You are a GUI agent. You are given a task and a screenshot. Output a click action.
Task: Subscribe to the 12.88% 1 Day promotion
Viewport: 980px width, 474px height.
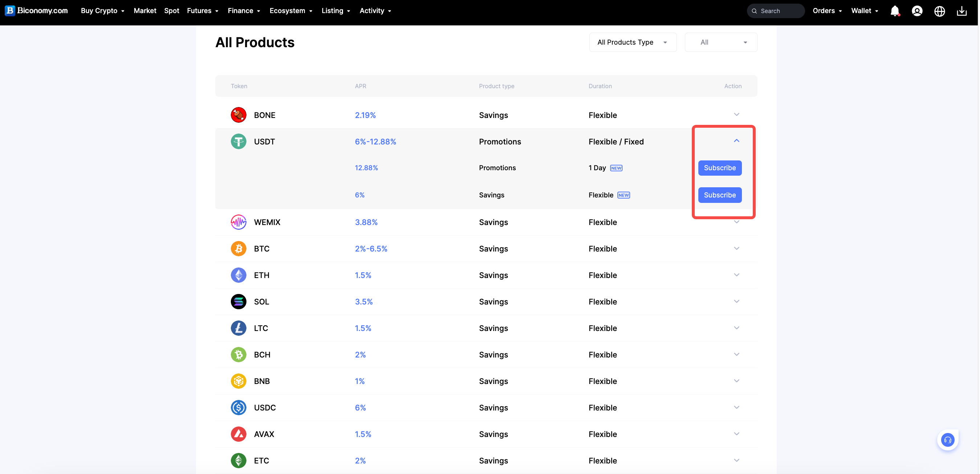click(719, 168)
